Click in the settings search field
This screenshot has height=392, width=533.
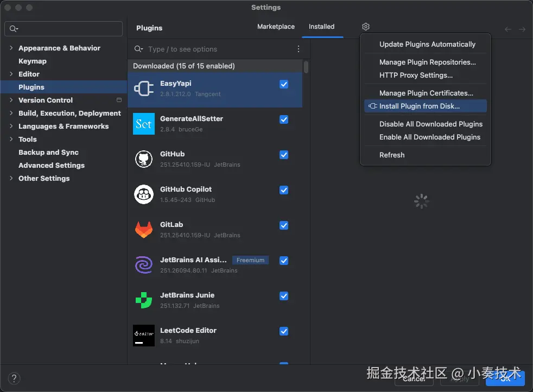coord(64,29)
